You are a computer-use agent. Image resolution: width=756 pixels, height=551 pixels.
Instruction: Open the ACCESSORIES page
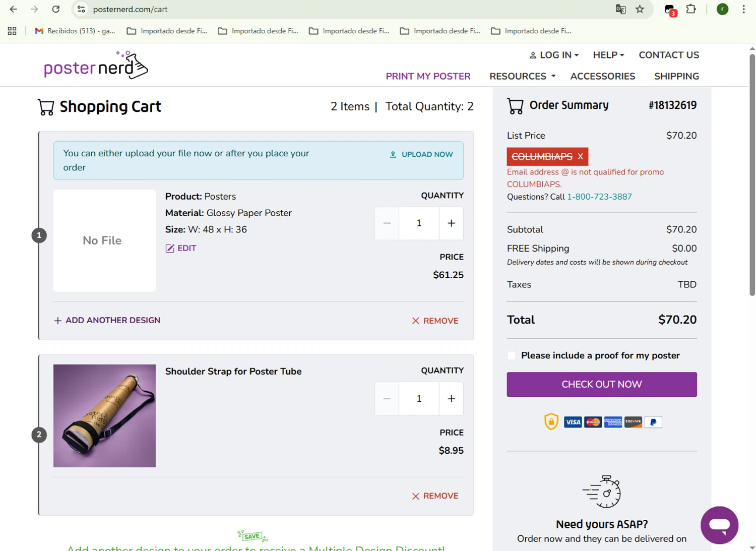[602, 76]
